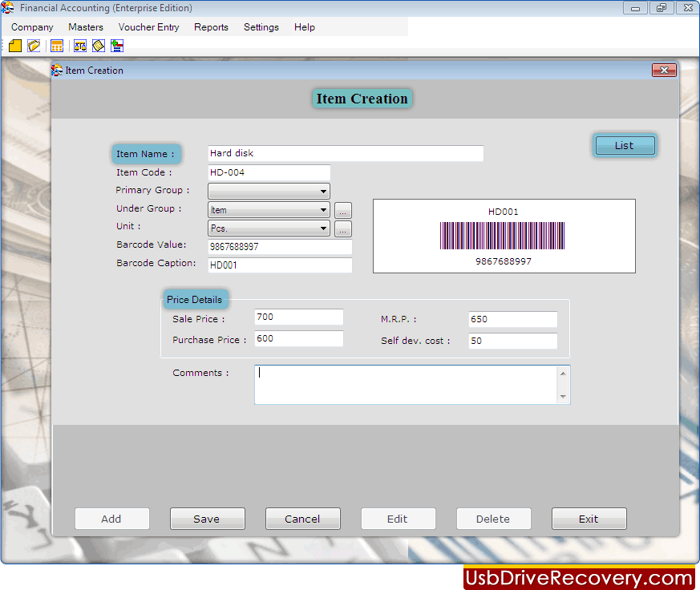
Task: Click the M.R.P. field
Action: (513, 320)
